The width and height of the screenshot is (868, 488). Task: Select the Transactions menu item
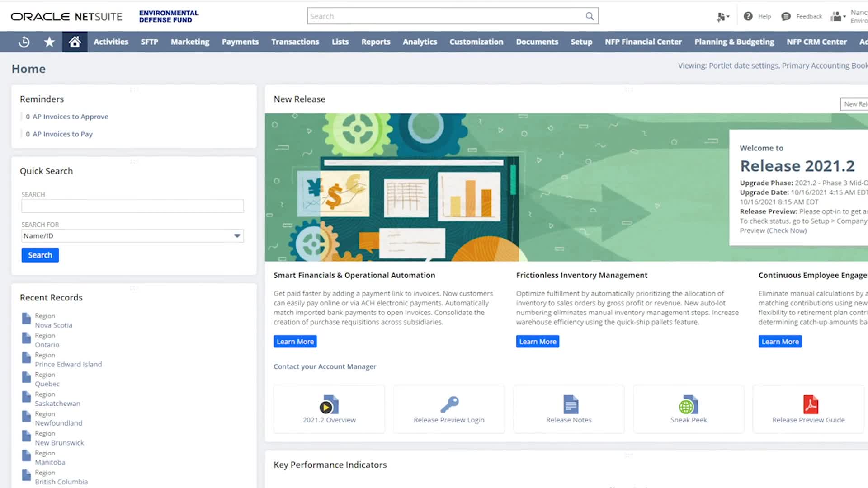click(295, 42)
